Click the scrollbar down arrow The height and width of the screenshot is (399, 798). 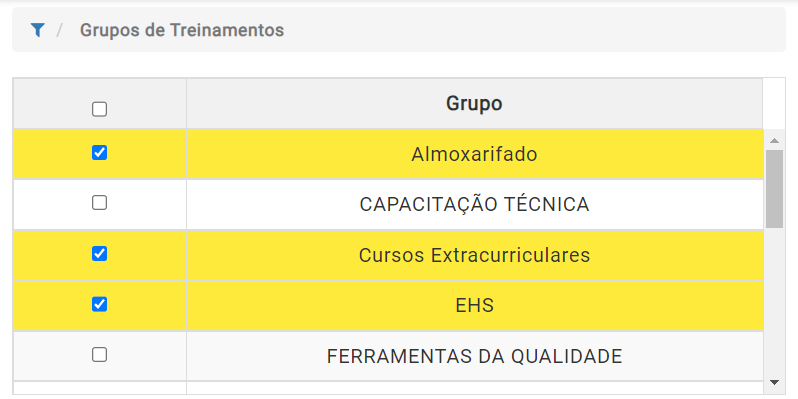775,382
